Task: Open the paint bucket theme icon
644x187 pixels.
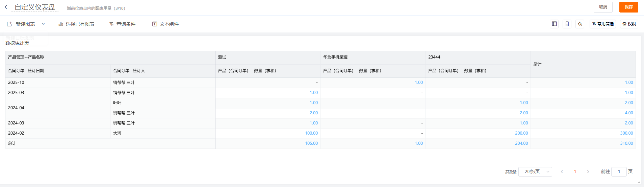Action: coord(580,24)
